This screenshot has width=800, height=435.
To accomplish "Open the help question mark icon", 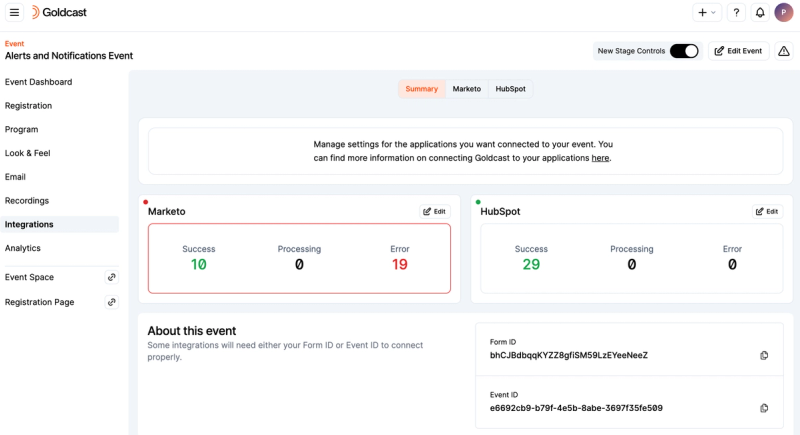I will (x=737, y=12).
